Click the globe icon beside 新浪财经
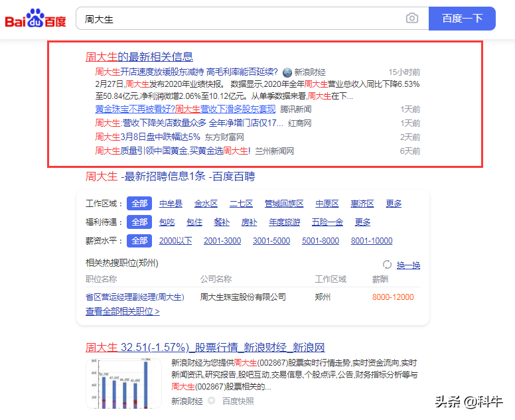The image size is (515, 420). [287, 72]
